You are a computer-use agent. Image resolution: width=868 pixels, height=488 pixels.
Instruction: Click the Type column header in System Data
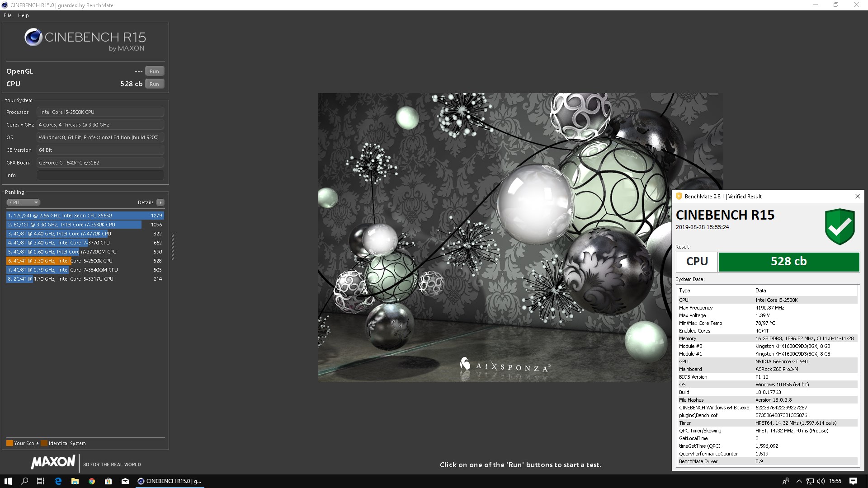point(715,291)
